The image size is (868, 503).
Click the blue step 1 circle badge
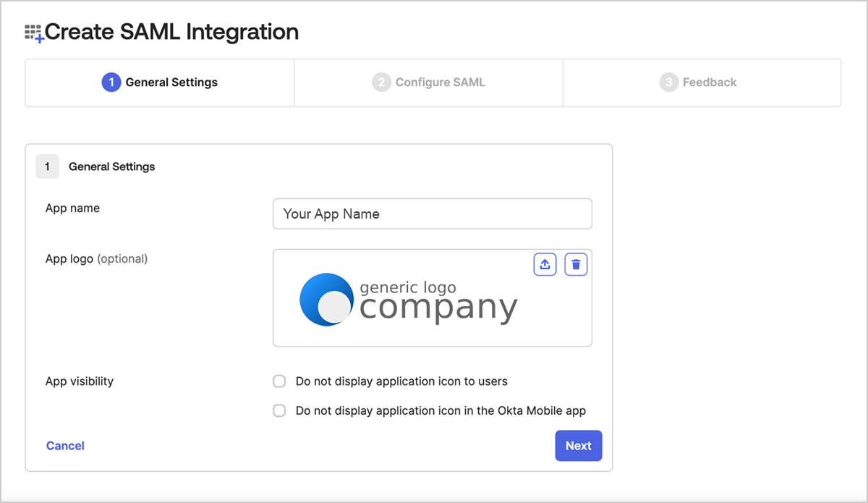(x=111, y=83)
